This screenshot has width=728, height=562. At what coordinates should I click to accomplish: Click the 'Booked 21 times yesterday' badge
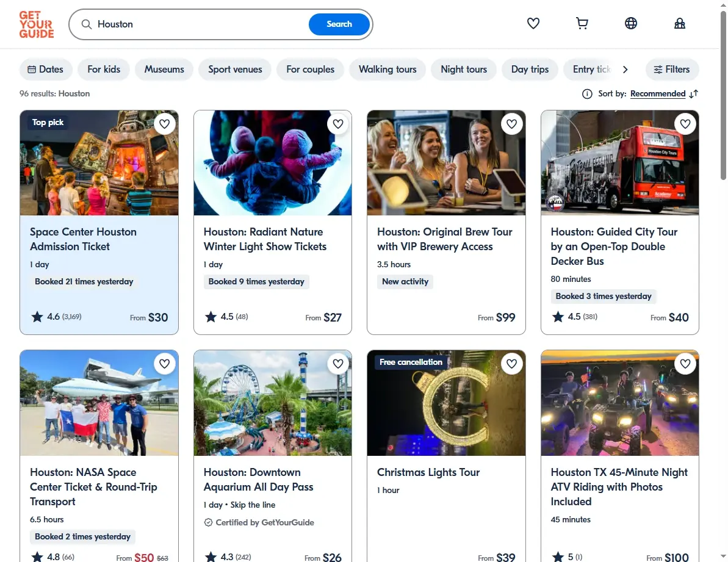[84, 282]
